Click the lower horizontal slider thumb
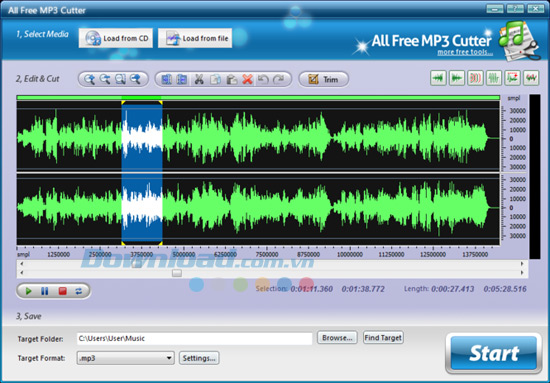The width and height of the screenshot is (550, 383). [x=177, y=273]
